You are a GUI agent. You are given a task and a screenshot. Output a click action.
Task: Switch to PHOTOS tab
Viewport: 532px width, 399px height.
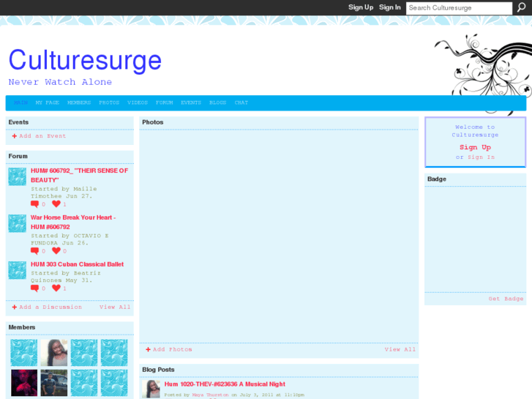(x=109, y=102)
